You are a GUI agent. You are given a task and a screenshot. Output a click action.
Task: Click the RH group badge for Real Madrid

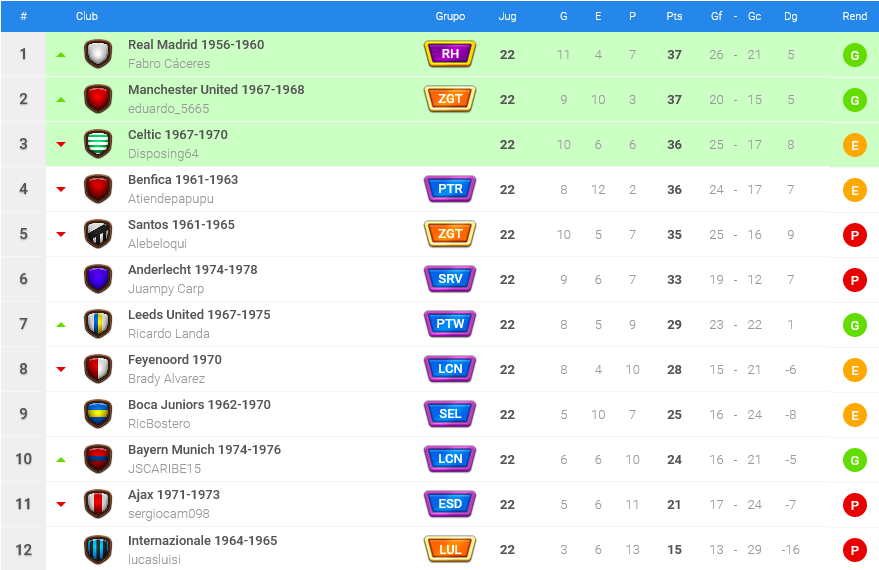(450, 54)
